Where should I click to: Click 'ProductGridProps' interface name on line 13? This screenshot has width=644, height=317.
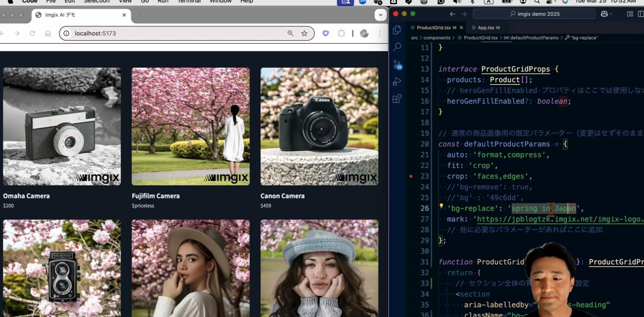click(x=516, y=69)
